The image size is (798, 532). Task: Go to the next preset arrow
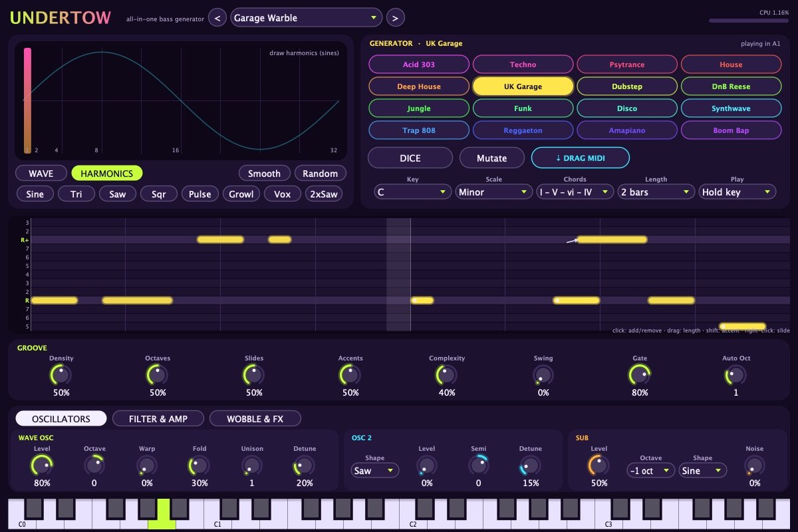coord(395,18)
